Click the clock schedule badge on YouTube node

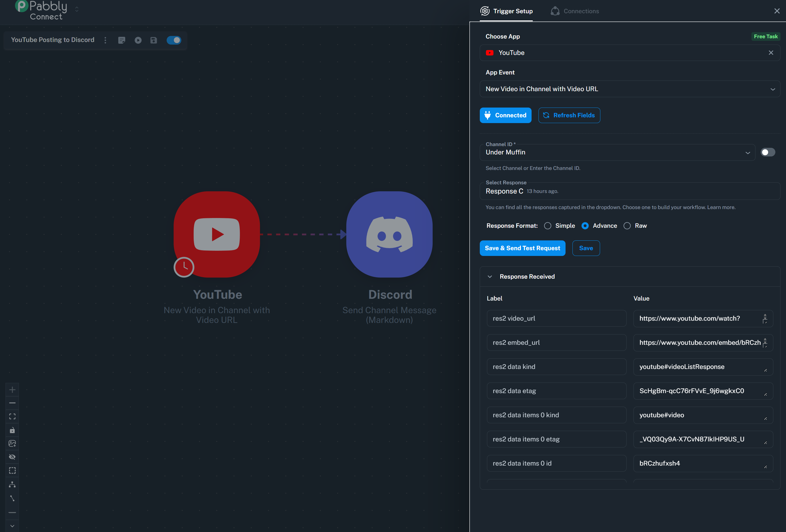click(184, 267)
